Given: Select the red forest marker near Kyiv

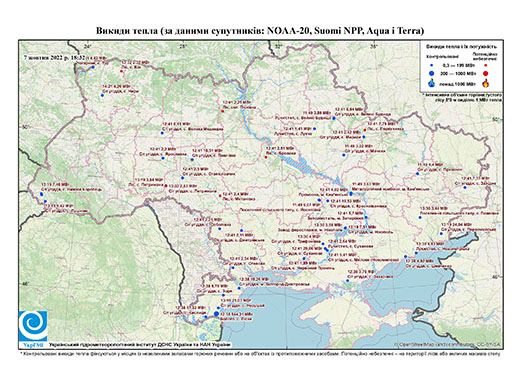Looking at the screenshot, I should pyautogui.click(x=222, y=111).
